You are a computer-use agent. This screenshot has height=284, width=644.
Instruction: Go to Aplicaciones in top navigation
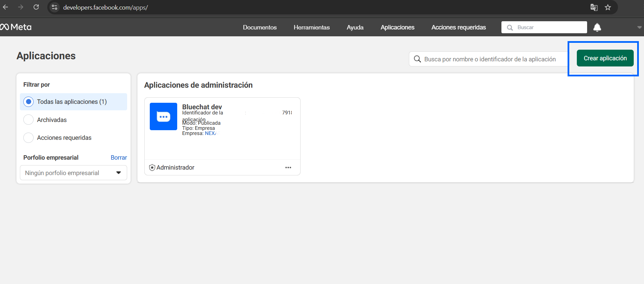[x=397, y=27]
